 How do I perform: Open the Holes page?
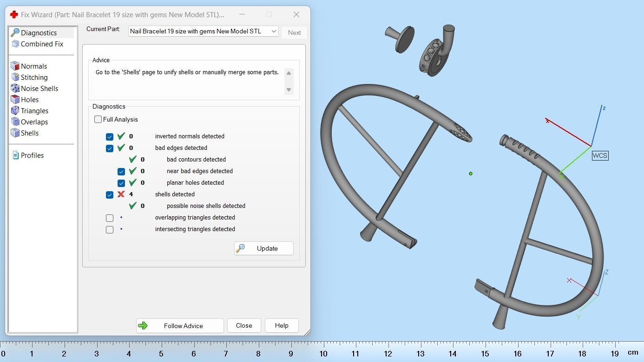30,99
